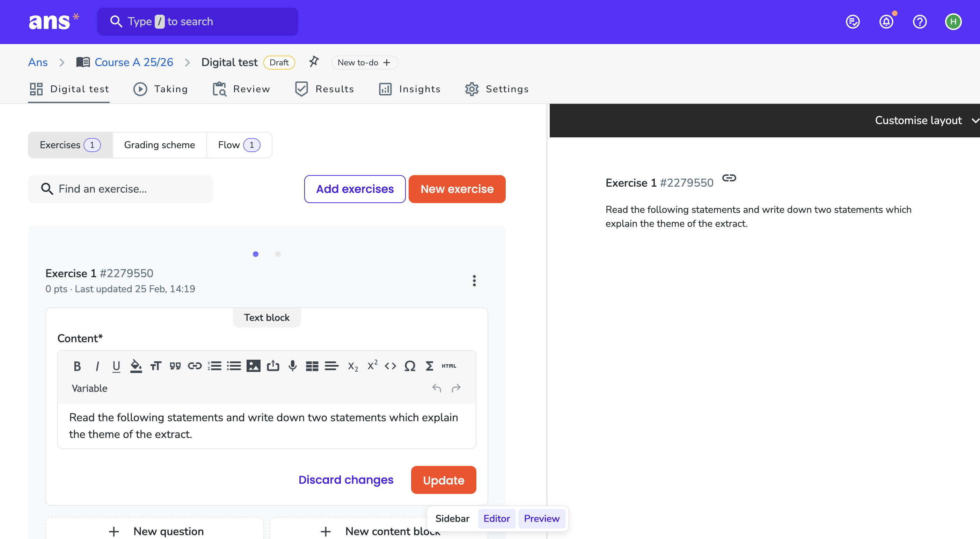The height and width of the screenshot is (539, 980).
Task: Insert a formula with sigma icon
Action: (430, 366)
